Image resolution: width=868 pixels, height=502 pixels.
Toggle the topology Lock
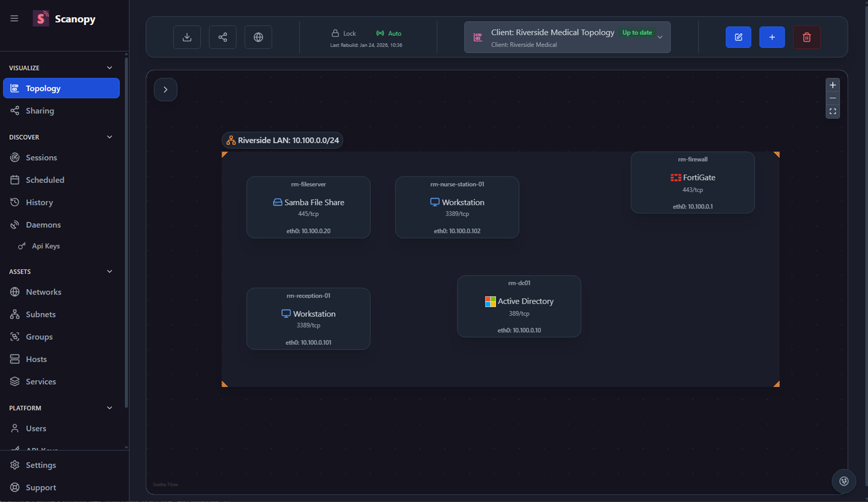(344, 34)
